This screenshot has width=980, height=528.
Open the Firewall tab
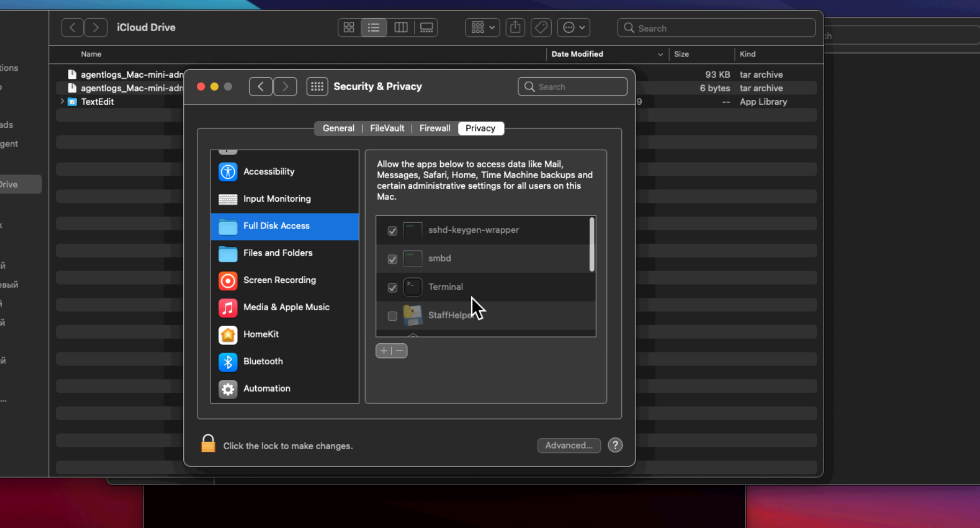point(435,128)
